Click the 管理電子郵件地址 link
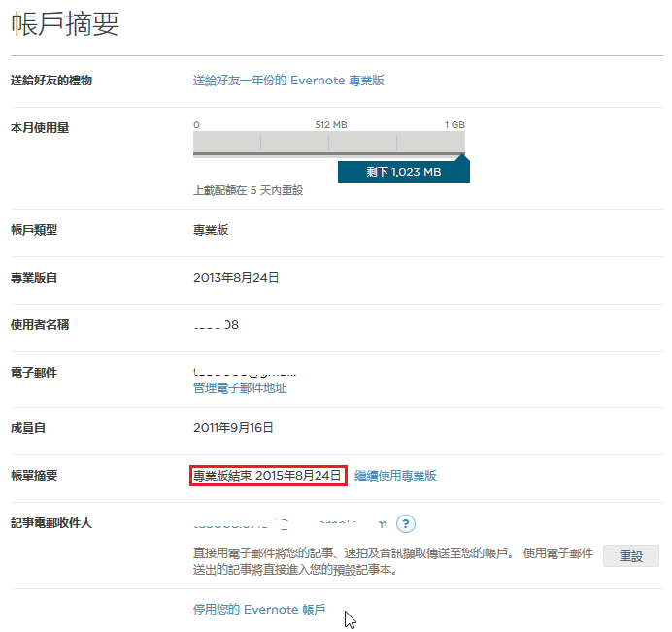This screenshot has height=632, width=672. point(240,388)
